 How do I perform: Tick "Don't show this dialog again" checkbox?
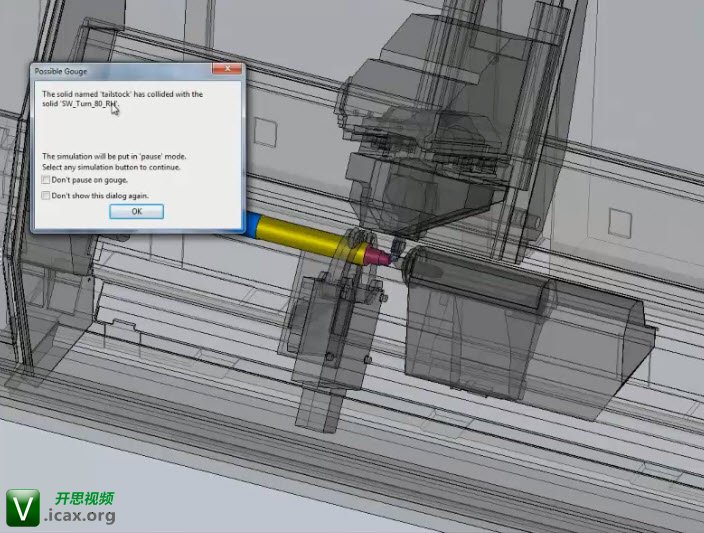pos(45,195)
